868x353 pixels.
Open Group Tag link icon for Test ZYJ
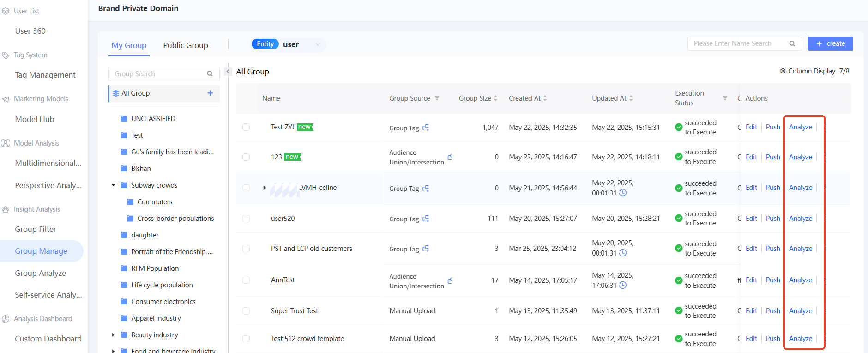(426, 128)
